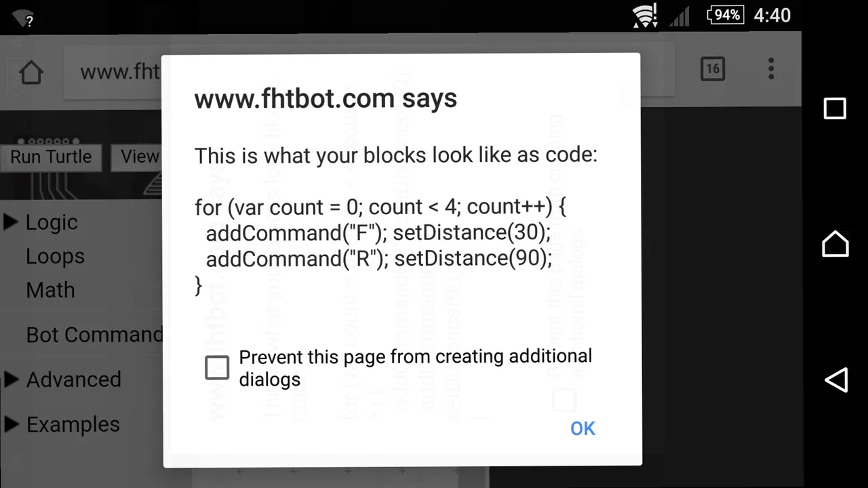Open the Bot Commands category
868x488 pixels.
click(94, 335)
